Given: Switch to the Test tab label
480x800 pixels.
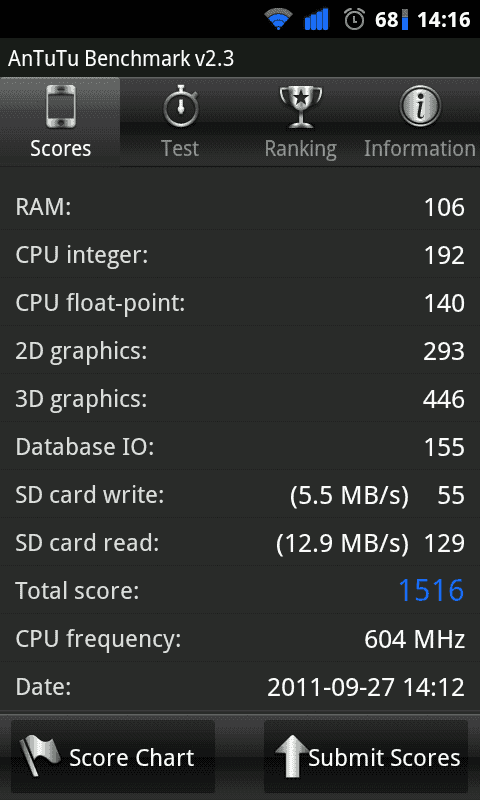Looking at the screenshot, I should 180,148.
